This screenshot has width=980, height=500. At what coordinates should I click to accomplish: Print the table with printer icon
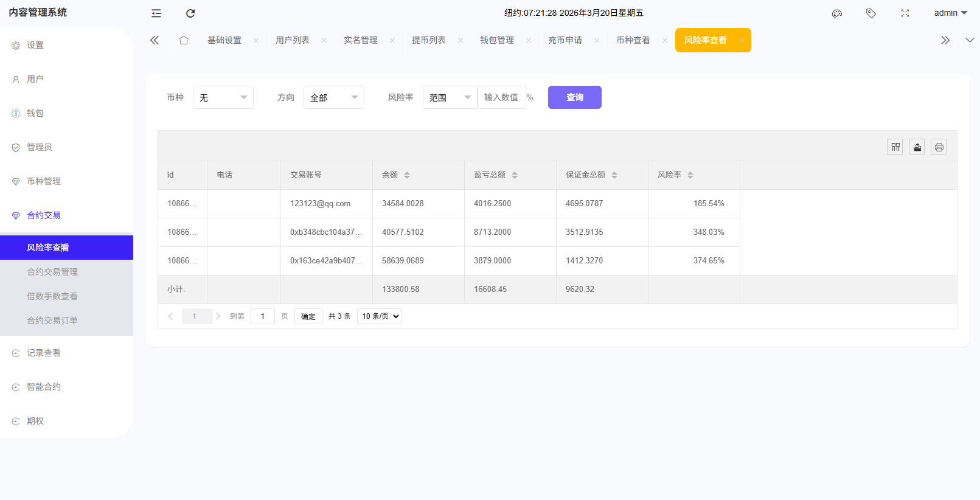pyautogui.click(x=939, y=147)
